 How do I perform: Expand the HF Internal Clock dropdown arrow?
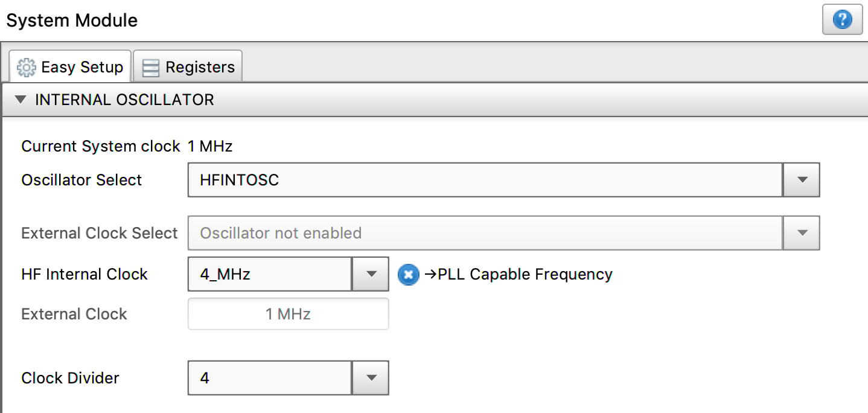point(371,275)
